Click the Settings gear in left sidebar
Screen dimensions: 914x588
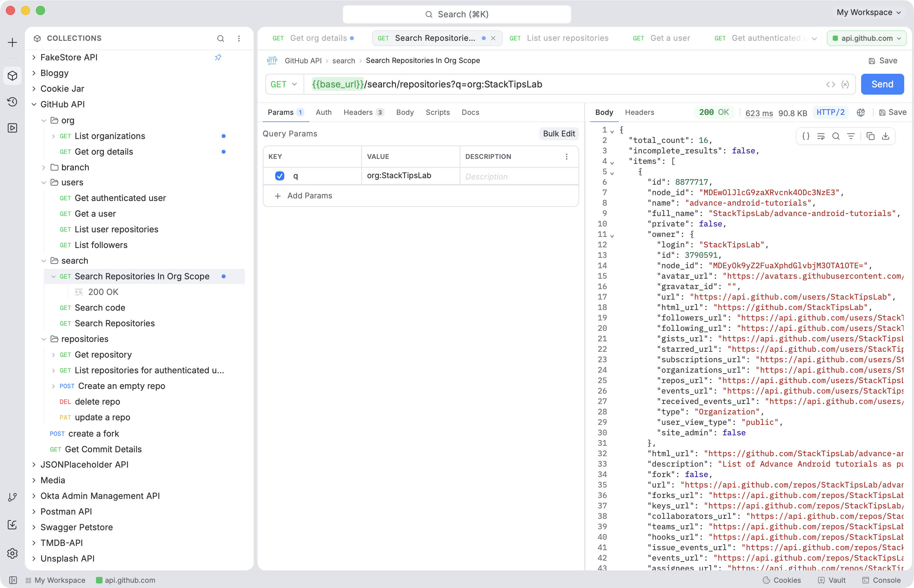tap(12, 553)
